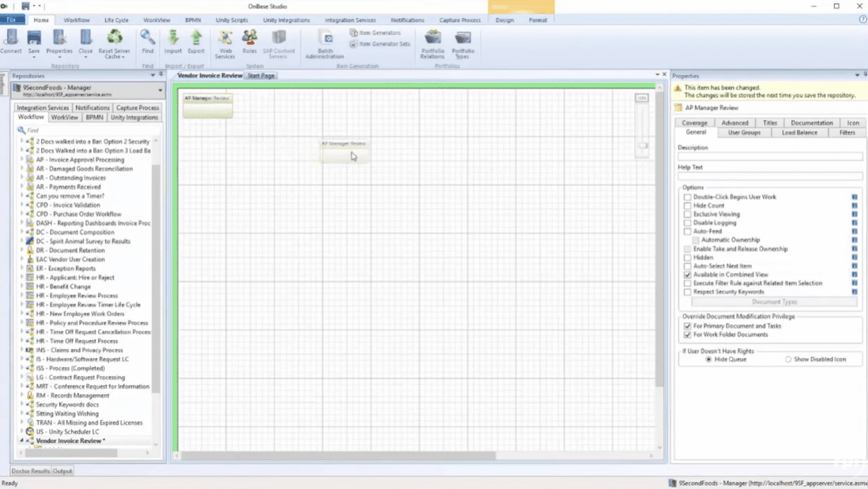Viewport: 868px width, 489px height.
Task: Click the Description input field
Action: click(x=769, y=157)
